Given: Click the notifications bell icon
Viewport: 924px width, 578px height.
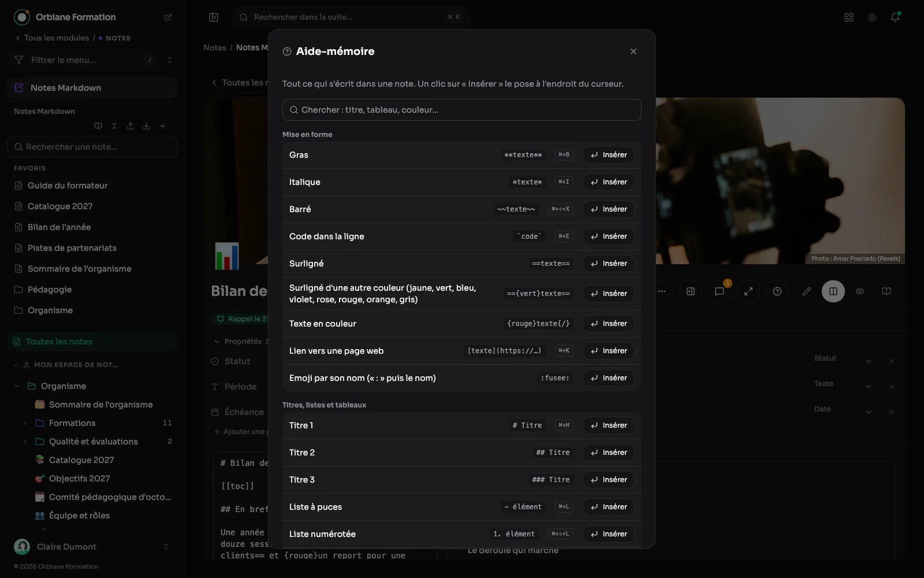Looking at the screenshot, I should 895,17.
